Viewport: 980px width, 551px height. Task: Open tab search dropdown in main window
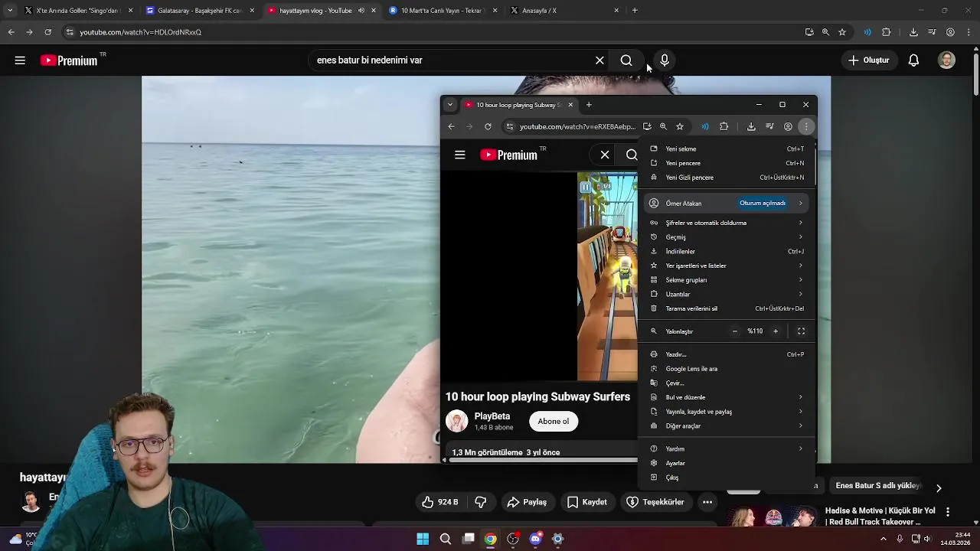point(10,11)
